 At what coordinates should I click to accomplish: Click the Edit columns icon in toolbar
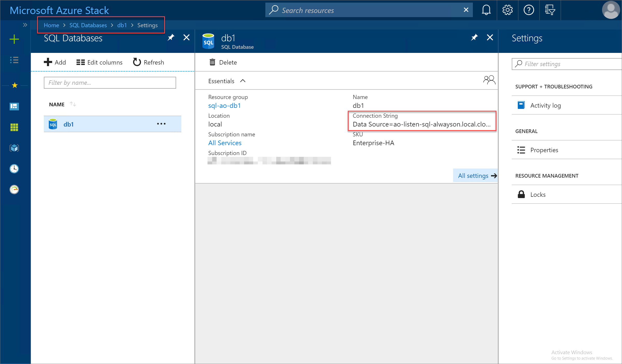point(80,62)
